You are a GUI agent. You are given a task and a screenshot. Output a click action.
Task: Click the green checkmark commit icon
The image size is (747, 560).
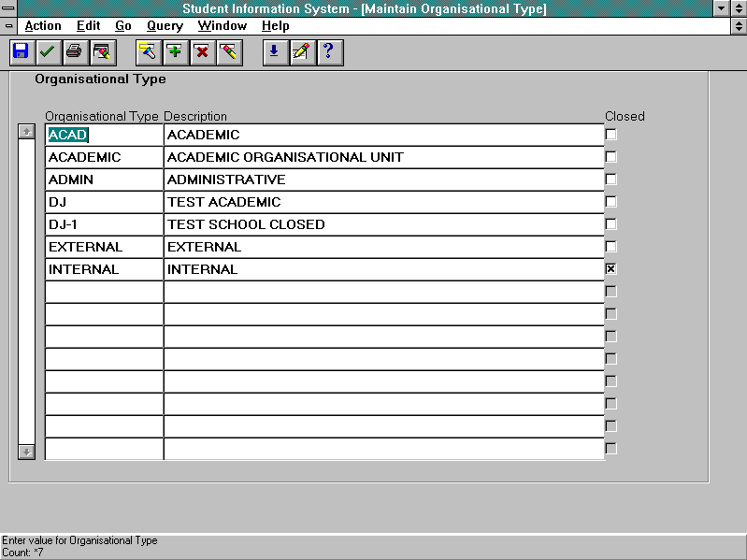pyautogui.click(x=47, y=52)
